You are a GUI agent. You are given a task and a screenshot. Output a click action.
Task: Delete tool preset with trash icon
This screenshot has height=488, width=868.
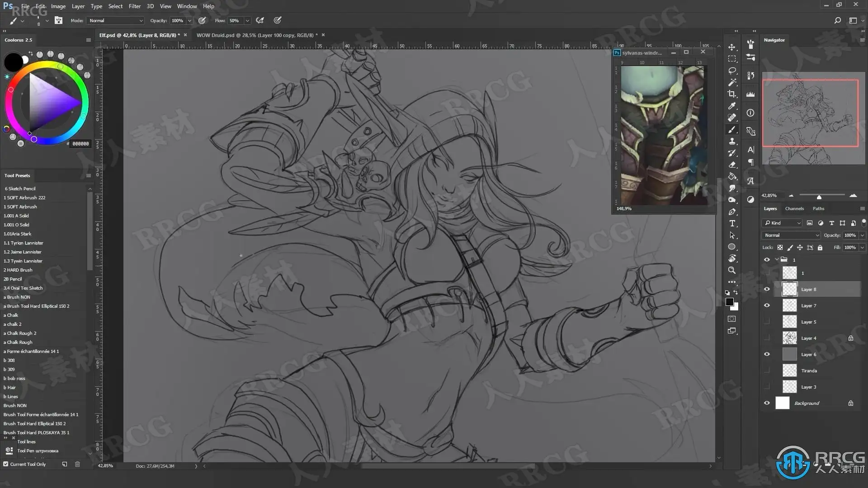coord(77,464)
